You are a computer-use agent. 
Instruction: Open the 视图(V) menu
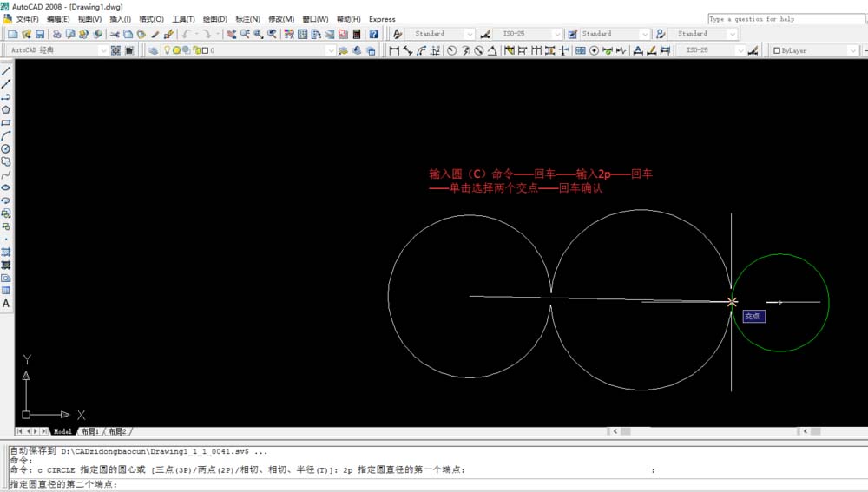(89, 19)
